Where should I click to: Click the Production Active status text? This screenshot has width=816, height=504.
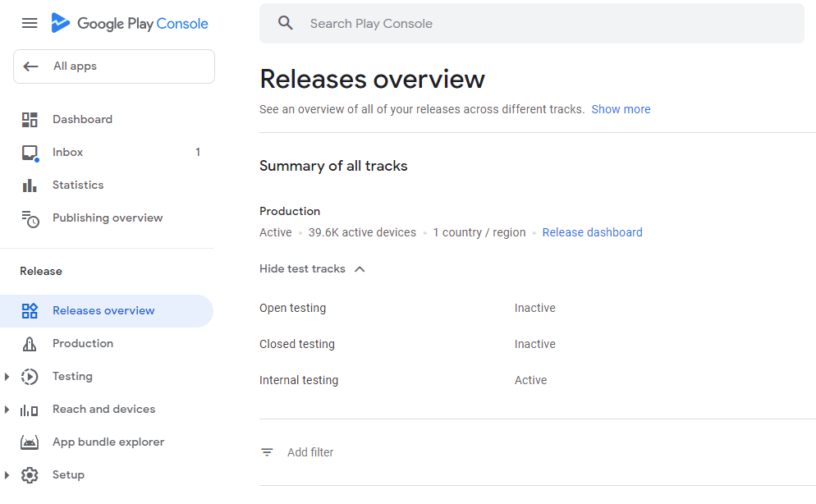tap(276, 232)
